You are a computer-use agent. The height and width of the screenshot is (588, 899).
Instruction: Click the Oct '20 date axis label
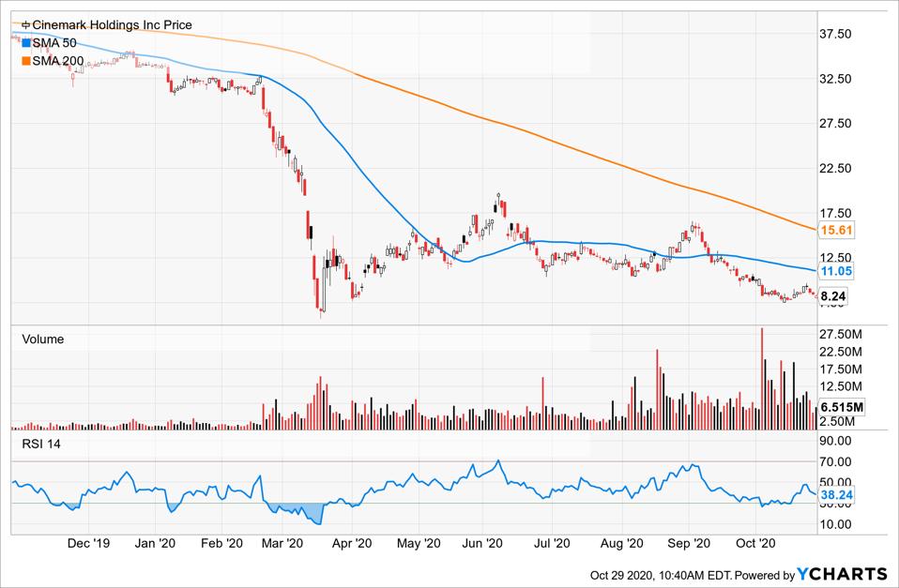point(755,543)
